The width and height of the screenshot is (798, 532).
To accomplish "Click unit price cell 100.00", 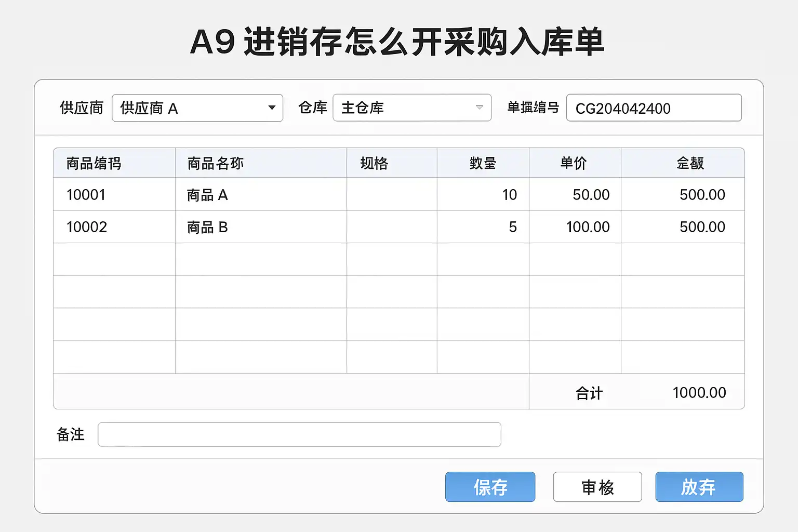I will coord(575,227).
